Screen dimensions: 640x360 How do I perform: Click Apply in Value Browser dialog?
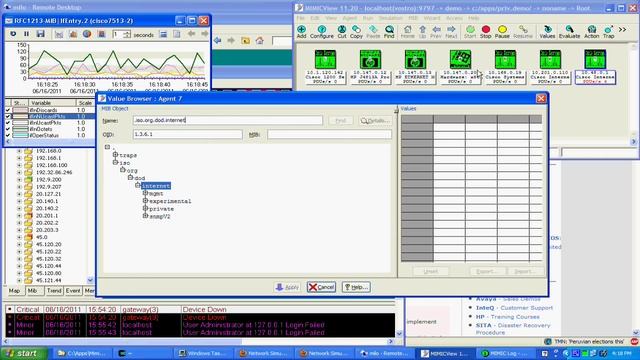click(287, 287)
